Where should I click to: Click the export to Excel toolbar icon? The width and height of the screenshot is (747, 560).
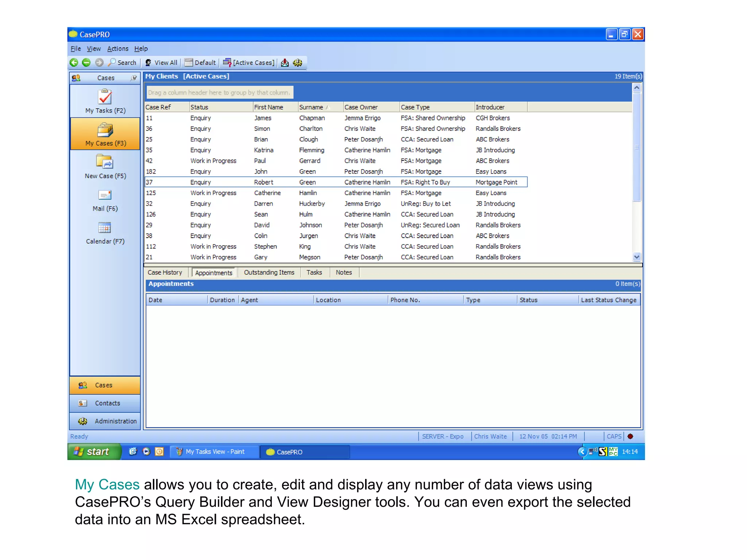point(285,63)
